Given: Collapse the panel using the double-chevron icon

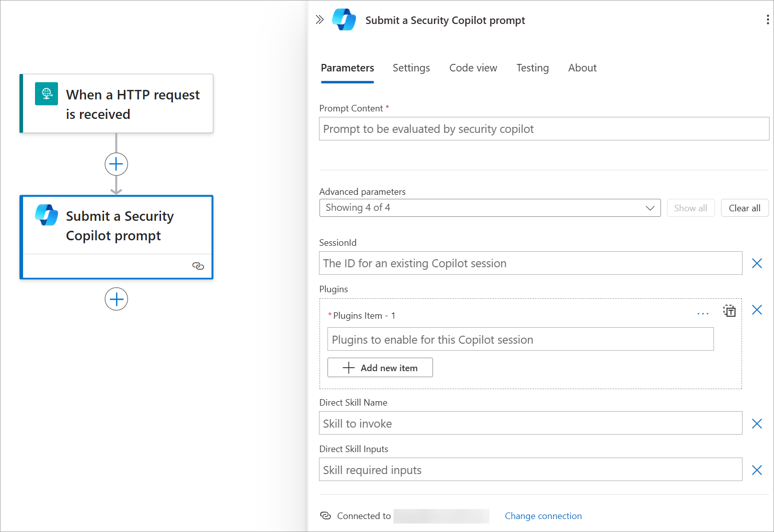Looking at the screenshot, I should (319, 19).
